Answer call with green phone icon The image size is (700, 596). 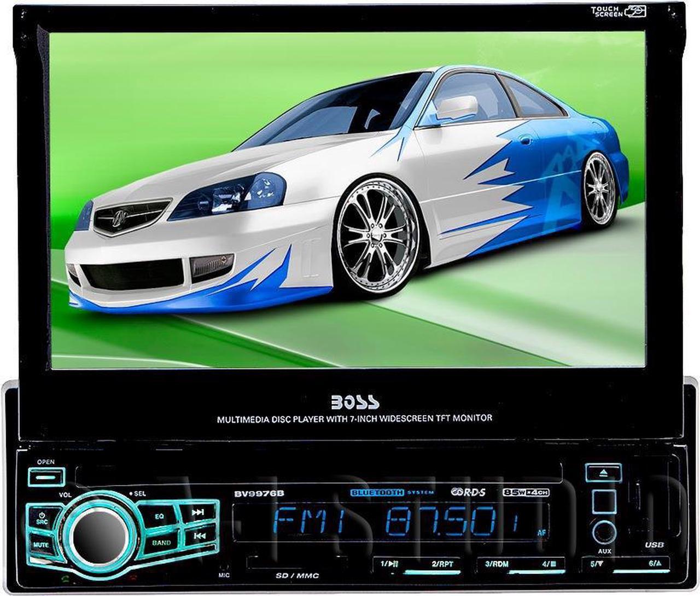tap(66, 577)
